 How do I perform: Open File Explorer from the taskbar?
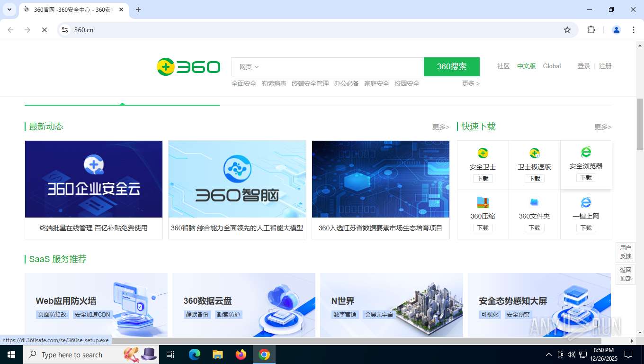(x=218, y=355)
